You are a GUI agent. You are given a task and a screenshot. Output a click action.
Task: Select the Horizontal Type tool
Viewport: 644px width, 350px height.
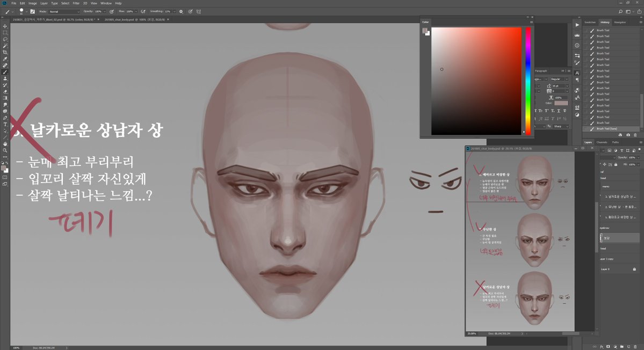coord(5,125)
